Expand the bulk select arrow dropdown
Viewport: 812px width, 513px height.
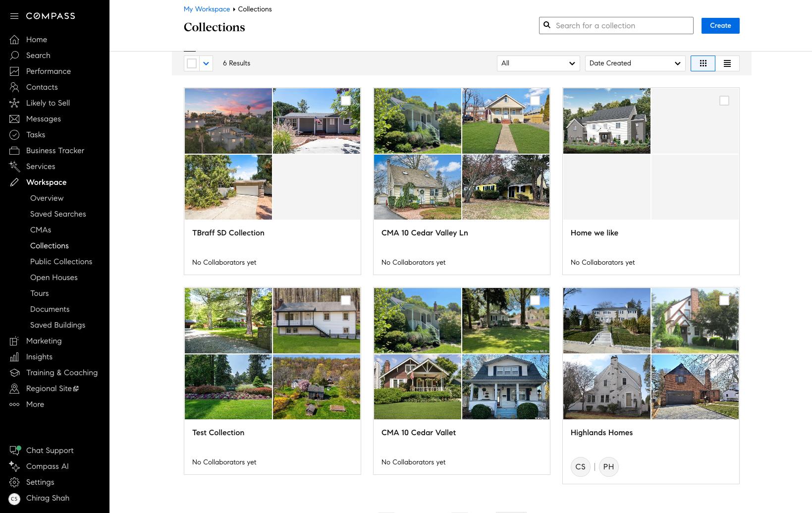[x=206, y=63]
